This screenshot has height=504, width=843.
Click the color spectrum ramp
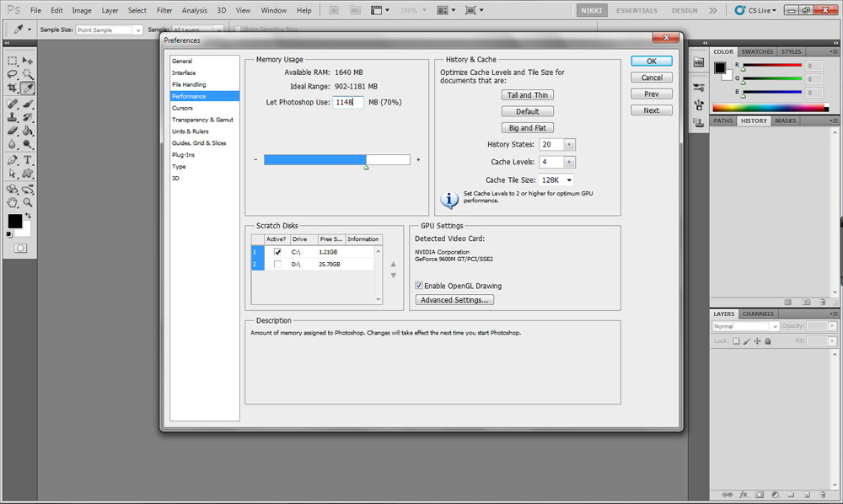click(x=771, y=108)
